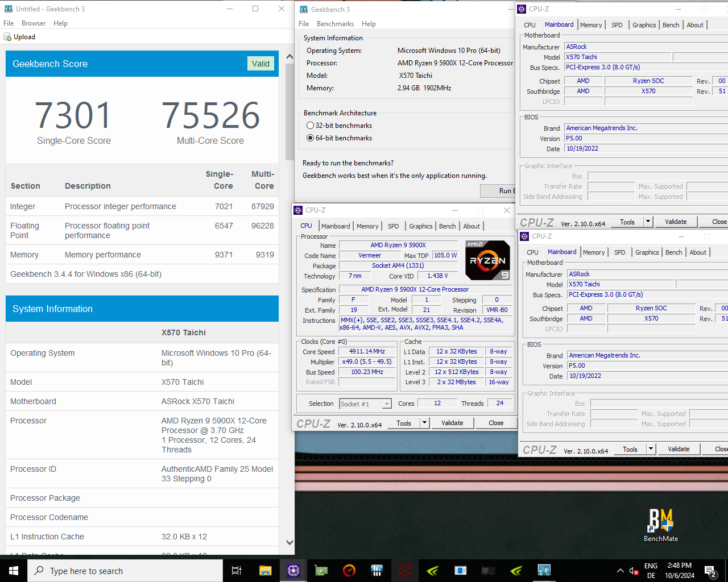Viewport: 728px width, 582px height.
Task: Click the blue window app taskbar icon
Action: click(x=461, y=571)
